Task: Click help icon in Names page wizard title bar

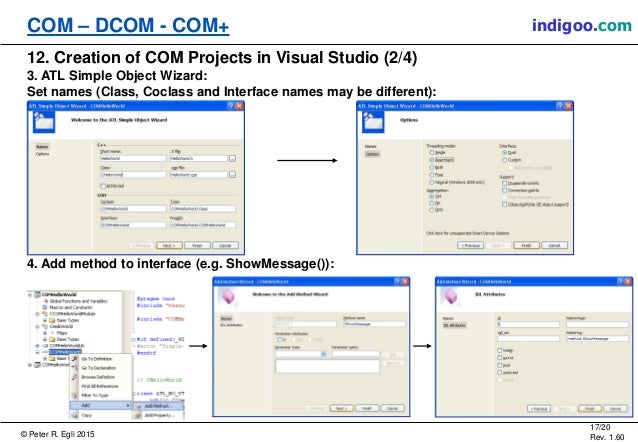Action: (x=230, y=106)
